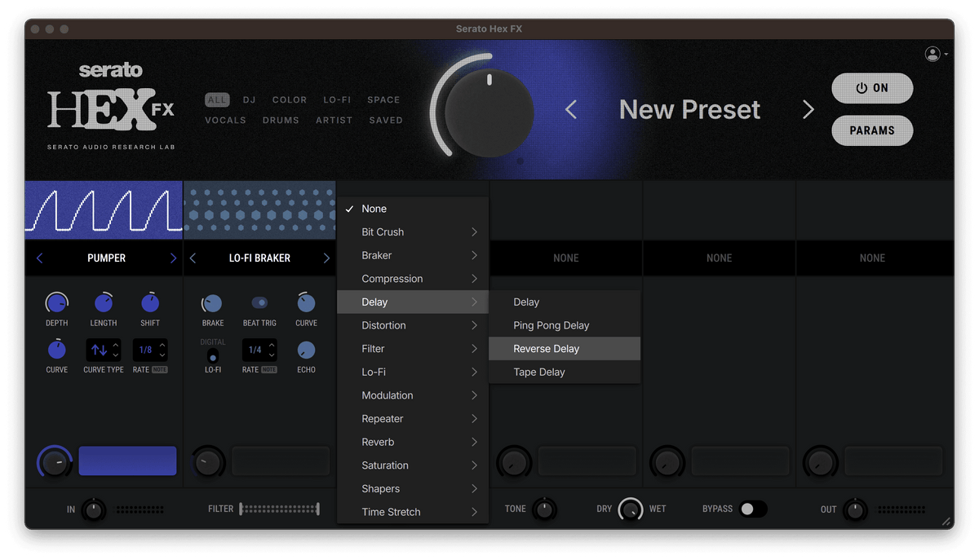Choose Ping Pong Delay effect
The image size is (979, 560).
[565, 325]
